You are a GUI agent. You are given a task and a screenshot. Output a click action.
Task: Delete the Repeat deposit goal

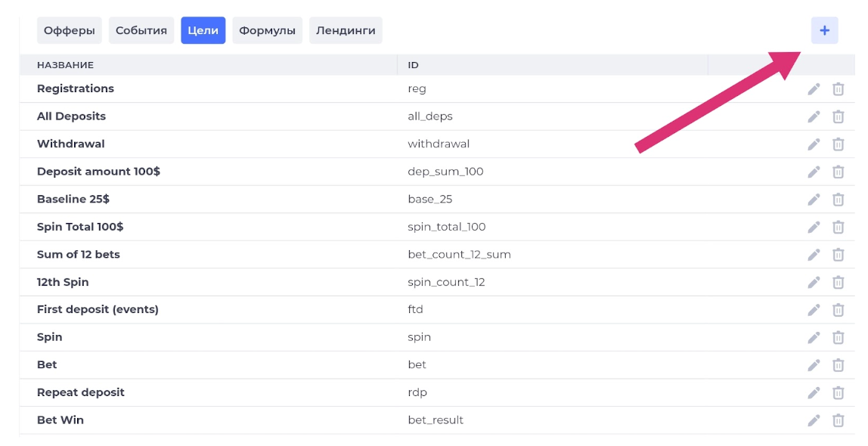click(838, 393)
